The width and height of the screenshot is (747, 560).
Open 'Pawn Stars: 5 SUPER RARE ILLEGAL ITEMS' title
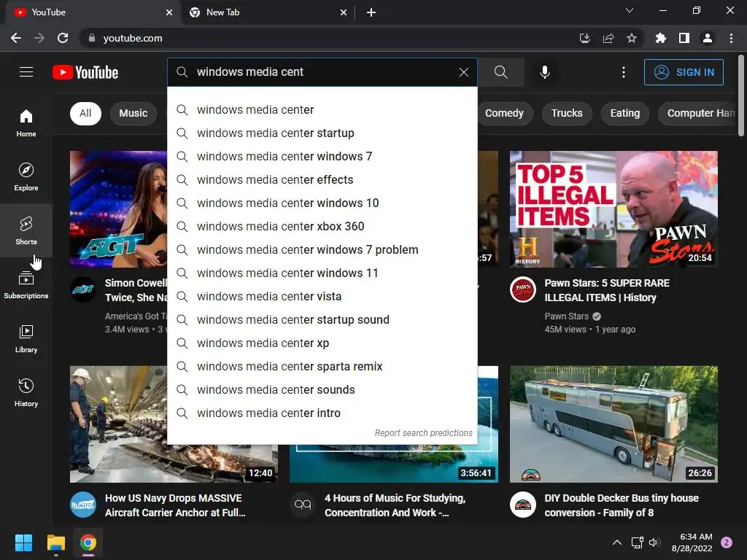pyautogui.click(x=607, y=290)
